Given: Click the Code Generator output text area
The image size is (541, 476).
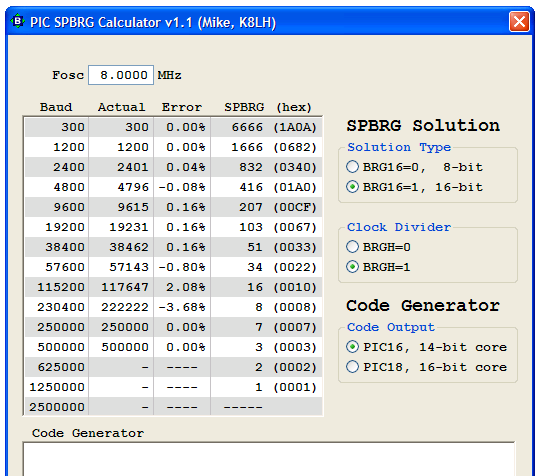Looking at the screenshot, I should [269, 459].
